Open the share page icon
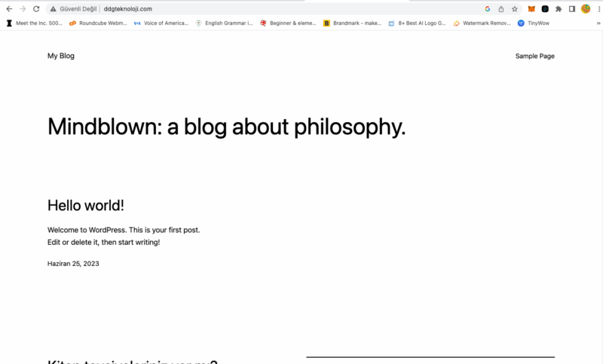This screenshot has width=603, height=364. coord(500,9)
